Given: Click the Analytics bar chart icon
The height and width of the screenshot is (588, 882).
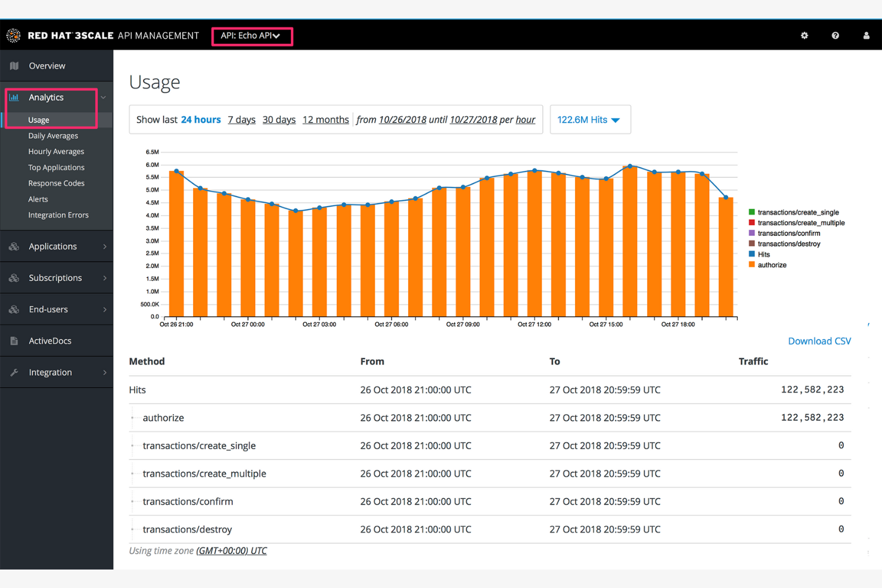Looking at the screenshot, I should coord(14,98).
